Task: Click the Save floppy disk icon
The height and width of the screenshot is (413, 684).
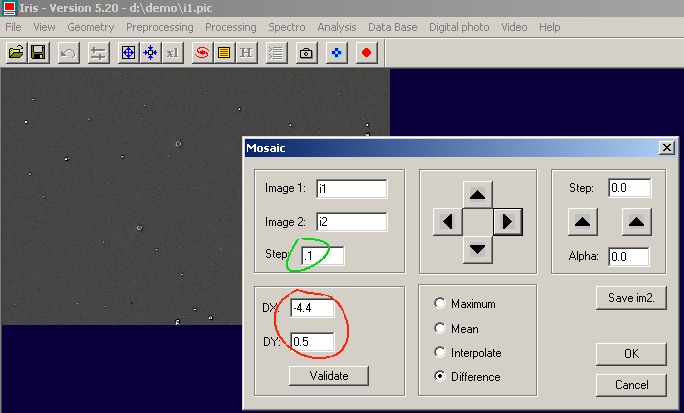Action: (38, 53)
